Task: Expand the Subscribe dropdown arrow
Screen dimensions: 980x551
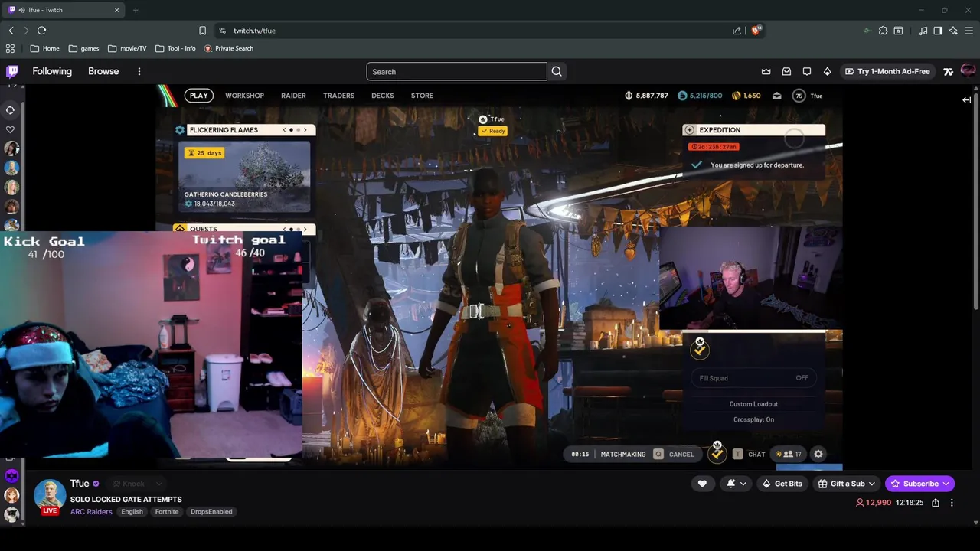Action: coord(946,484)
